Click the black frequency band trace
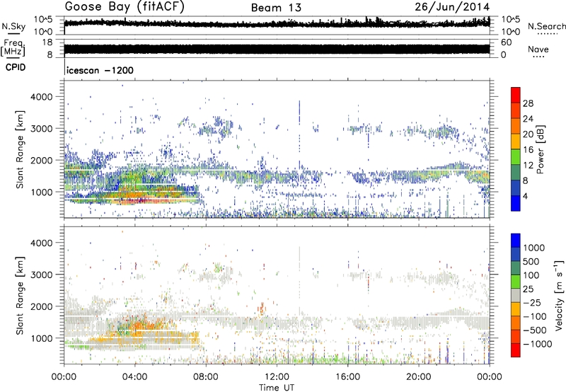The image size is (566, 392). coord(277,49)
